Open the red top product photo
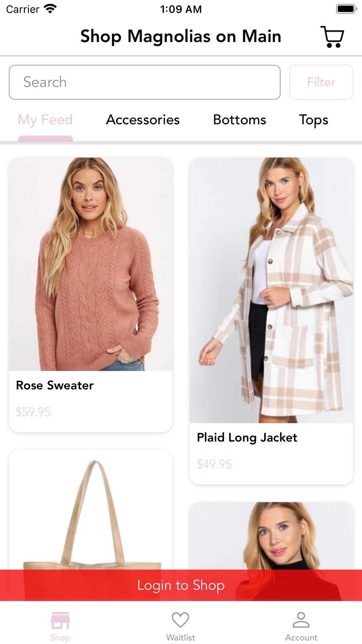This screenshot has height=644, width=362. 271,536
